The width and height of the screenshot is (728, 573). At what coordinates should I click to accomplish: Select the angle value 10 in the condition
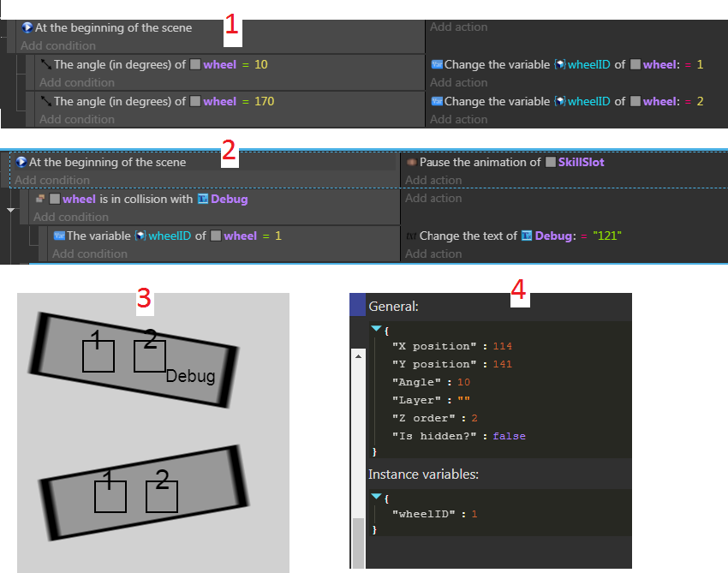pos(261,64)
